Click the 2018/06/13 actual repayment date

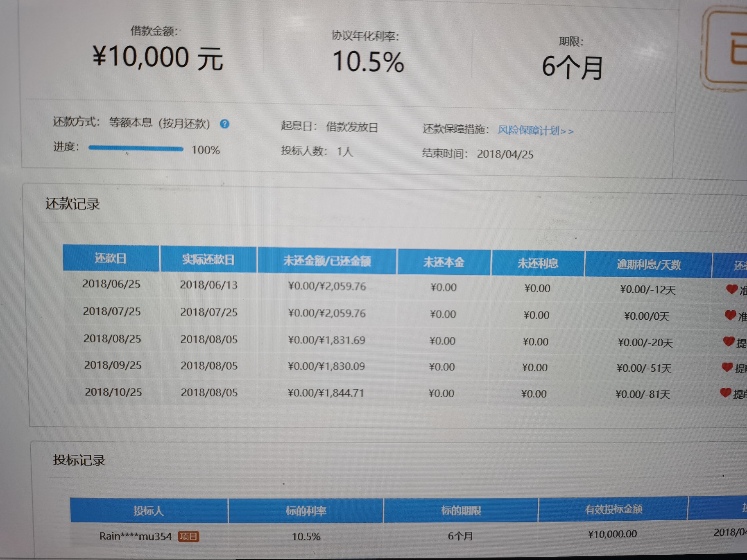point(208,285)
